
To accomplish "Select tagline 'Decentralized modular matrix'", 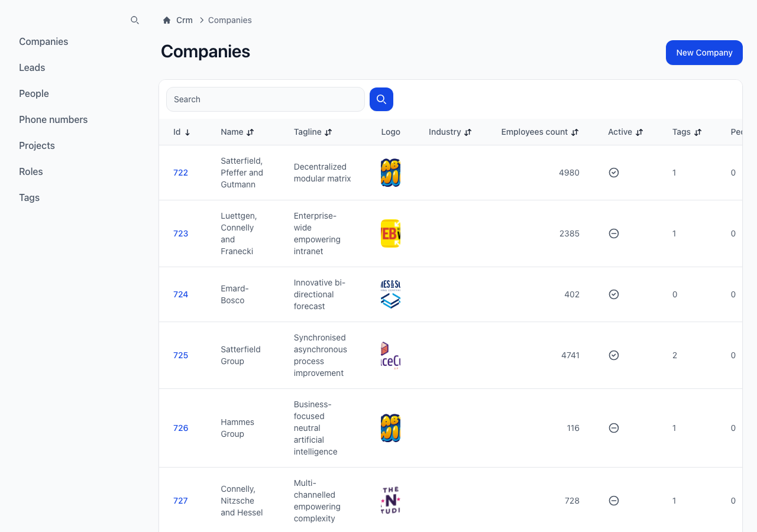I will (x=322, y=173).
